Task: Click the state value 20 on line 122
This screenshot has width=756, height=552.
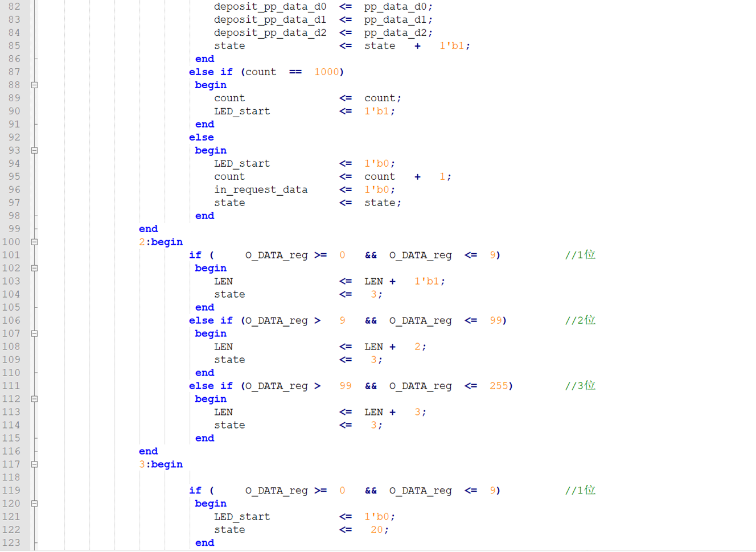Action: click(x=376, y=530)
